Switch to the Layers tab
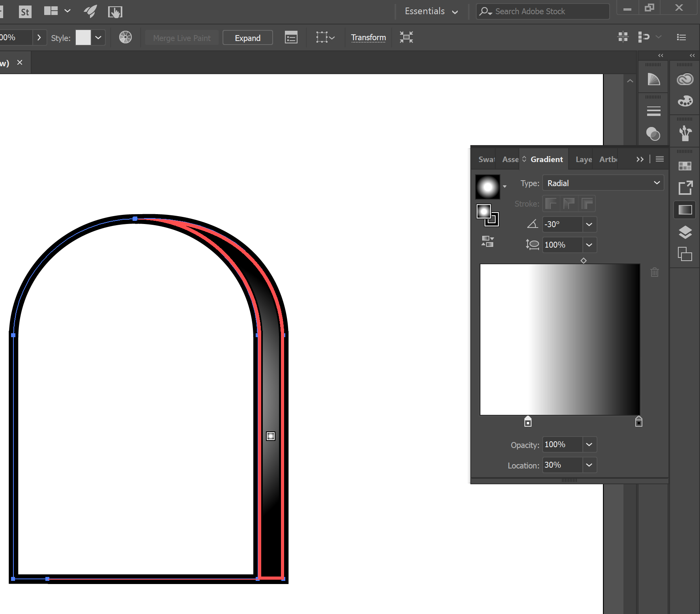700x614 pixels. (584, 159)
